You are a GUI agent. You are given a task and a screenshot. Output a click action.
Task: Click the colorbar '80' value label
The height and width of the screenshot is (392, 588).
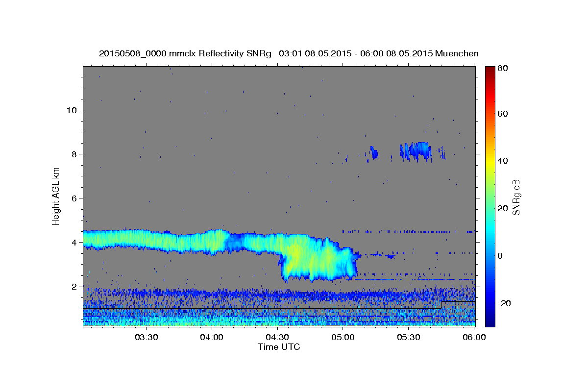coord(502,68)
